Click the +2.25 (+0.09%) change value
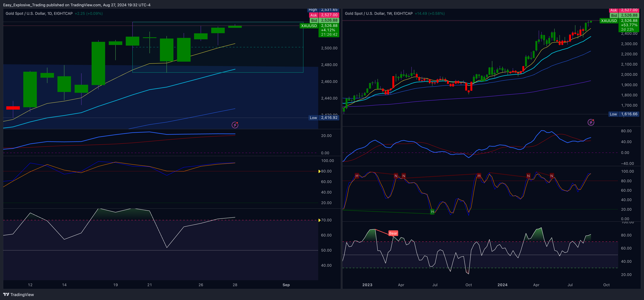The height and width of the screenshot is (300, 644). pyautogui.click(x=89, y=14)
